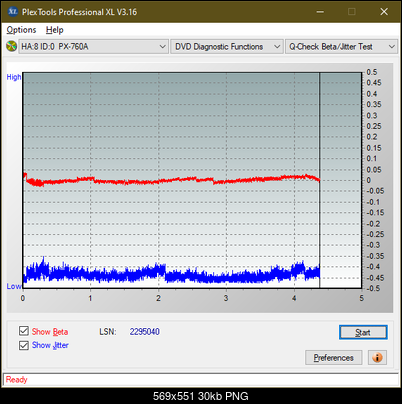The width and height of the screenshot is (402, 404).
Task: Click the x-axis label 3
Action: click(x=226, y=298)
